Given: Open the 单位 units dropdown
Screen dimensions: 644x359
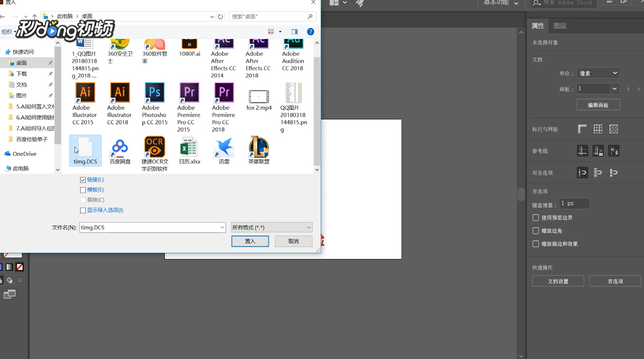Looking at the screenshot, I should pos(597,73).
